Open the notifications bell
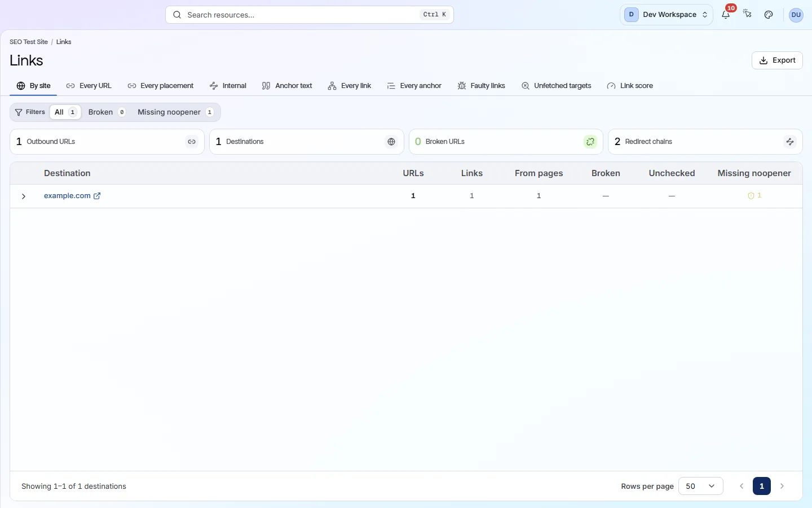812x508 pixels. 726,15
